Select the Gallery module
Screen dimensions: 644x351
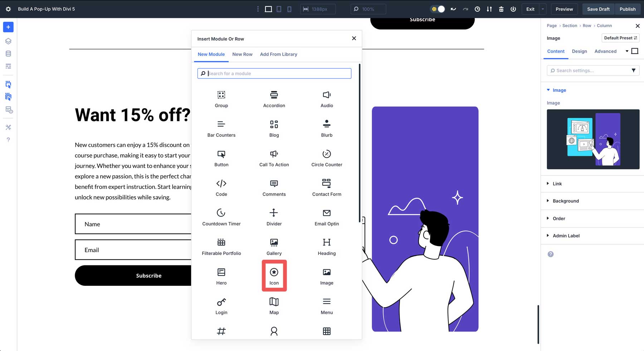pyautogui.click(x=274, y=246)
